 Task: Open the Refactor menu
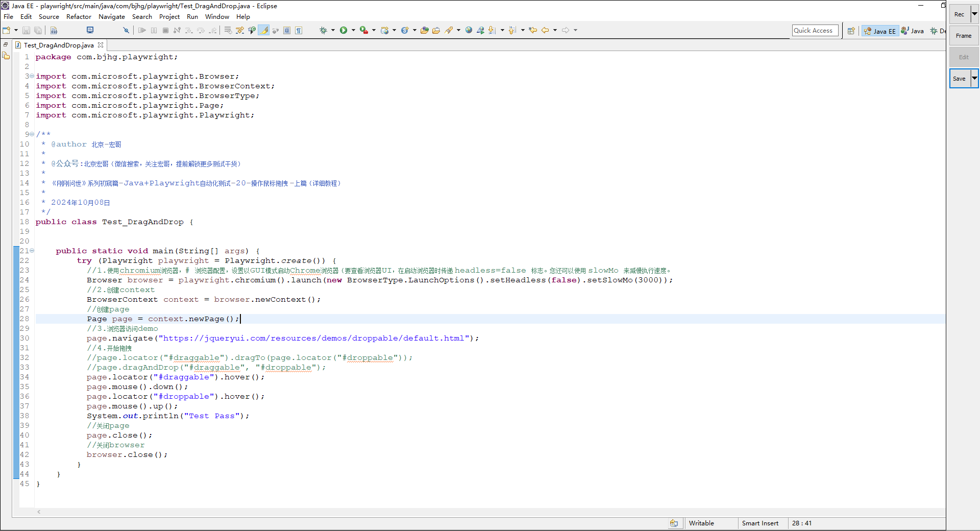79,17
